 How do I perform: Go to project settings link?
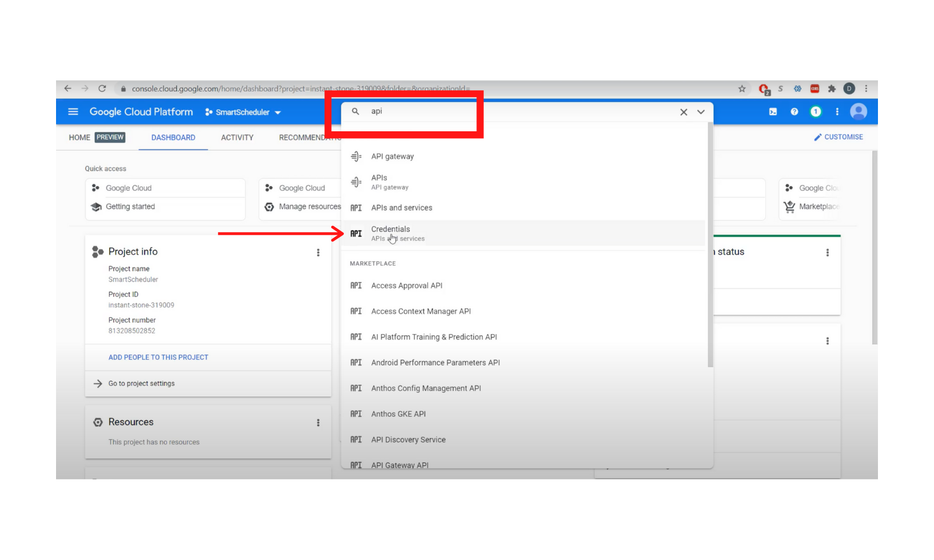pos(141,384)
